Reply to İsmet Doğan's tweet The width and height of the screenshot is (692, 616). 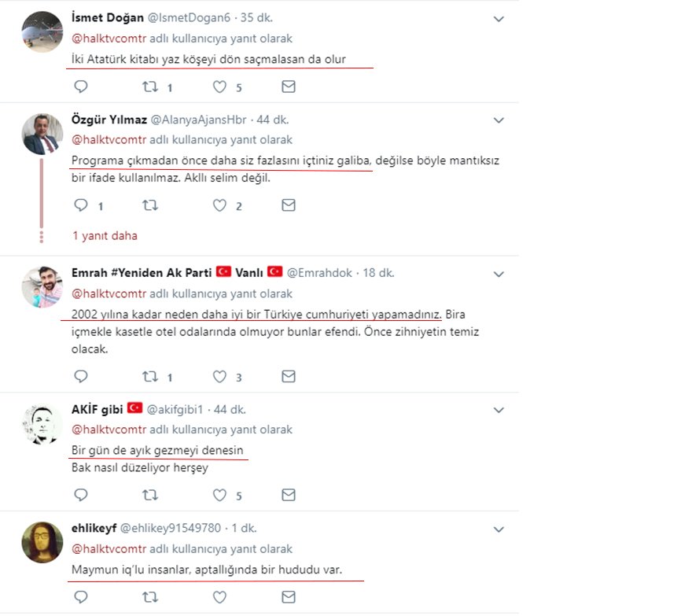pyautogui.click(x=80, y=87)
